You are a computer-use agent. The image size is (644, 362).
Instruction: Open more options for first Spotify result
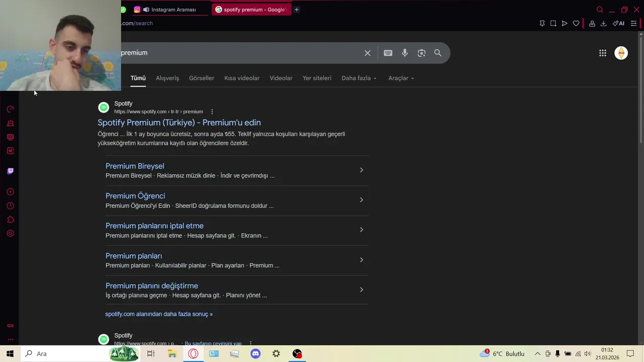coord(212,112)
